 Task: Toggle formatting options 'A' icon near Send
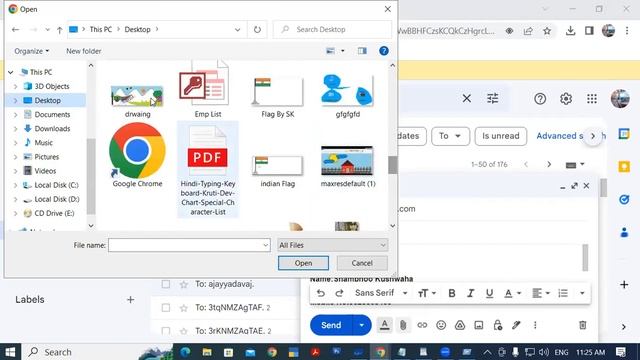coord(384,325)
